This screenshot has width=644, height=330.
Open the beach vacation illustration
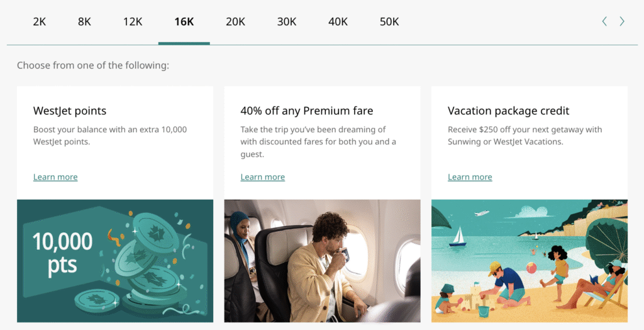tap(529, 261)
